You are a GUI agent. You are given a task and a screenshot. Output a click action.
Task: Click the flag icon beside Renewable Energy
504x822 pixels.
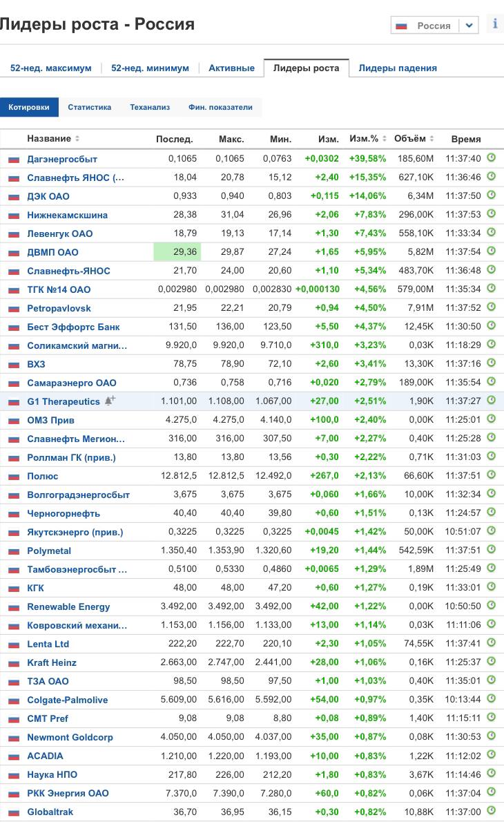[x=14, y=607]
